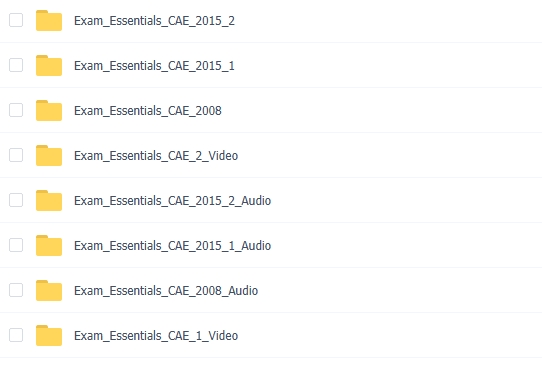Click the Exam_Essentials_CAE_2015_2_Audio folder name
Viewport: 542px width, 366px height.
pos(172,200)
